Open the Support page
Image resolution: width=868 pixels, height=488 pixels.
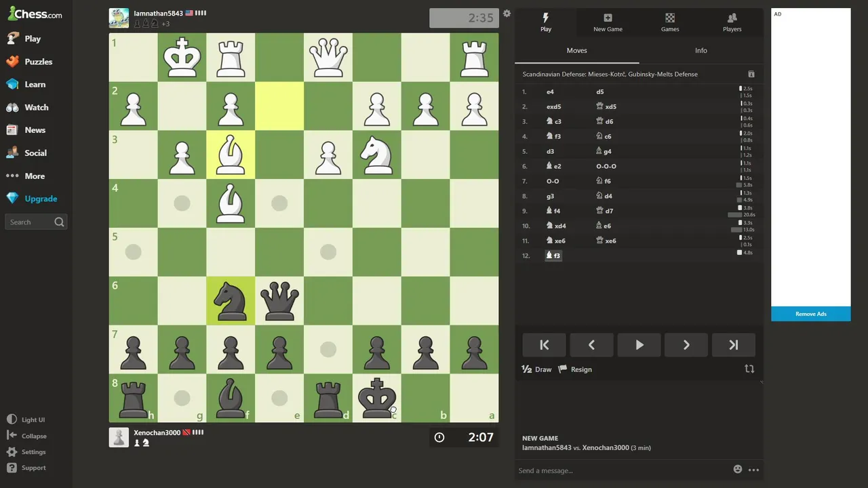click(26, 468)
